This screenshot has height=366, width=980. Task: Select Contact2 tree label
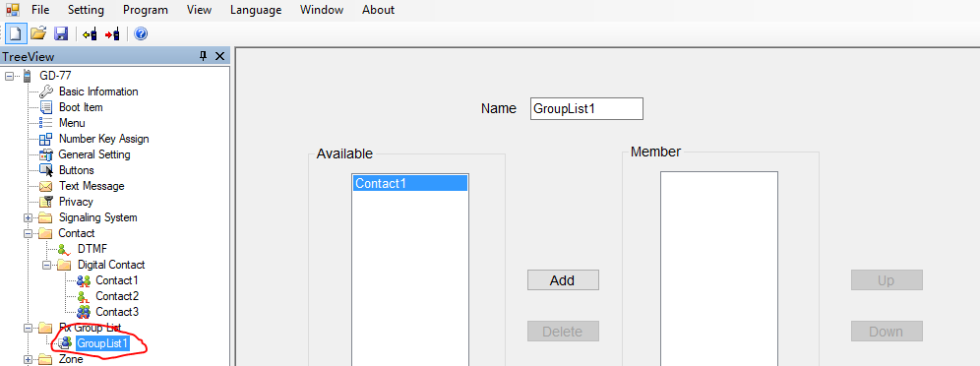(x=117, y=296)
